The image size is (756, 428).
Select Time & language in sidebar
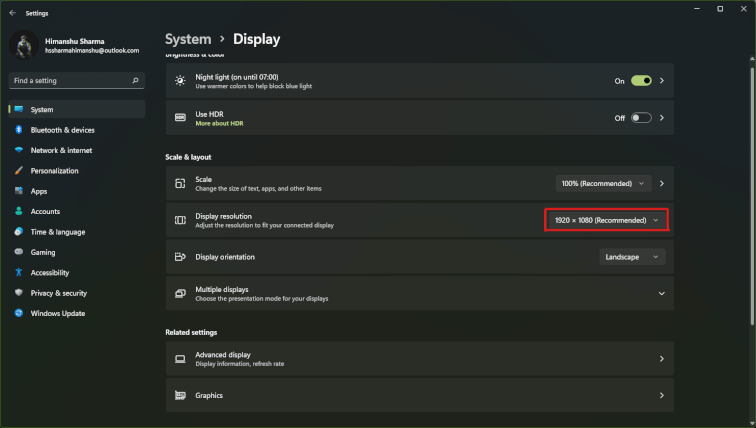(x=57, y=232)
